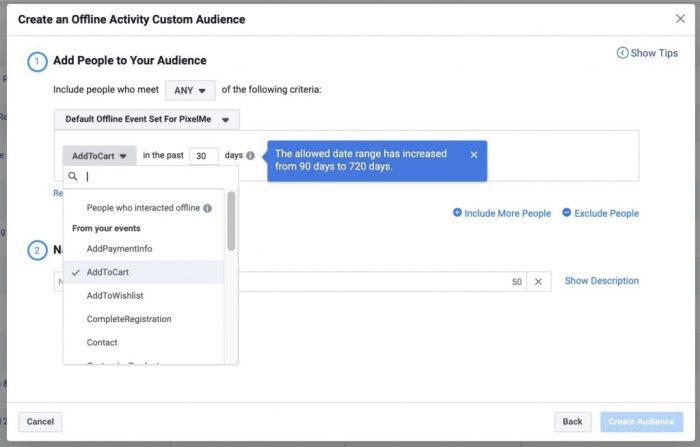Close the Custom Audience dialog

tap(680, 19)
